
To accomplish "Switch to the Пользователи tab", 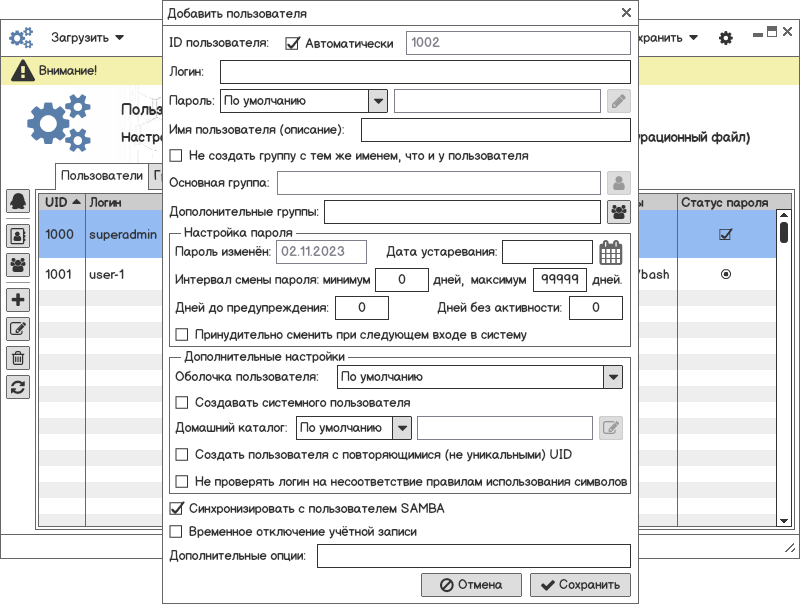I will point(102,175).
